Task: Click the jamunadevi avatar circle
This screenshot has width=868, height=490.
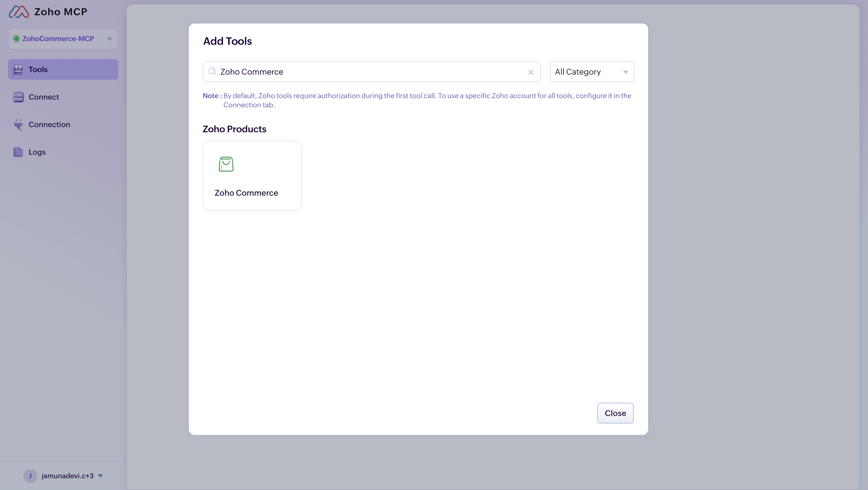Action: coord(31,476)
